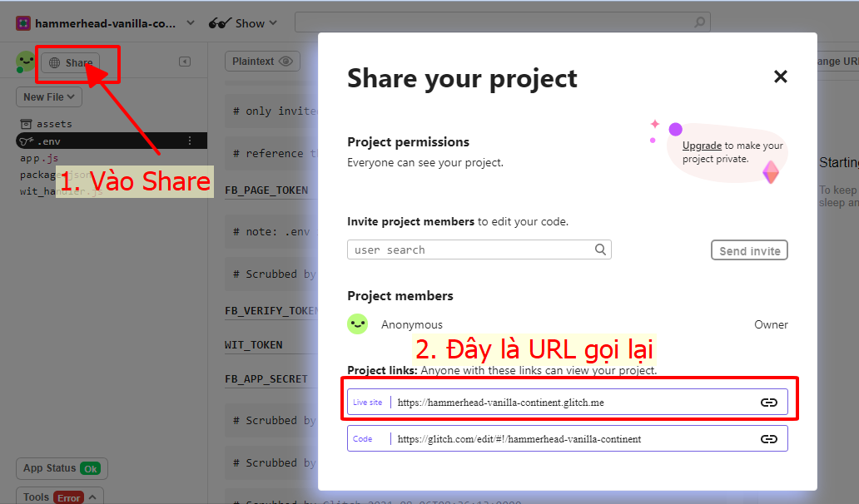859x504 pixels.
Task: Click the Owner role label
Action: pos(771,324)
